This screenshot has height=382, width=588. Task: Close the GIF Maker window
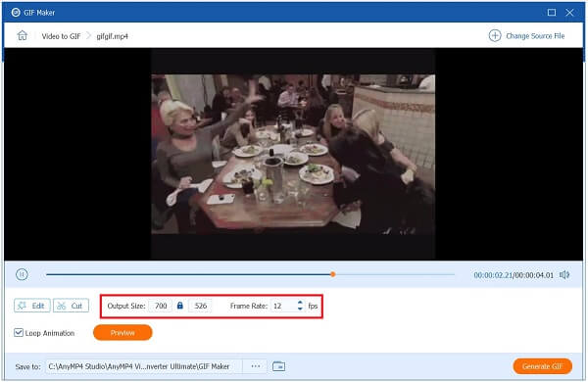(x=569, y=13)
